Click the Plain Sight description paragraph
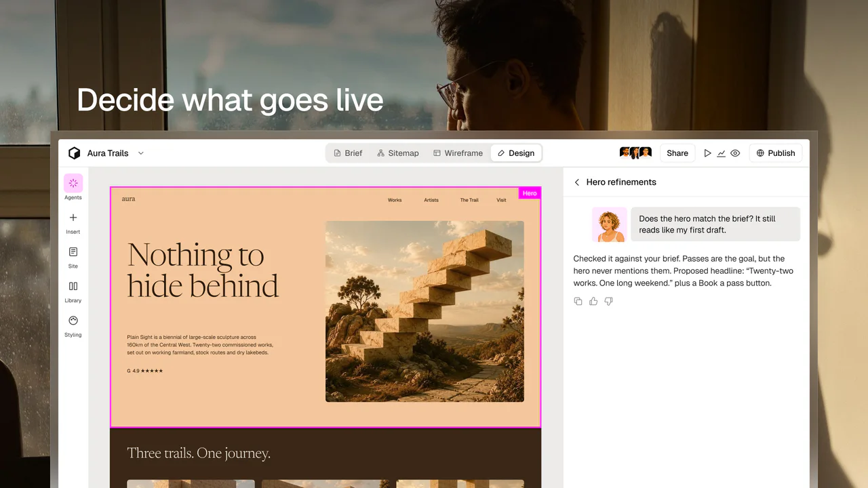 [200, 344]
